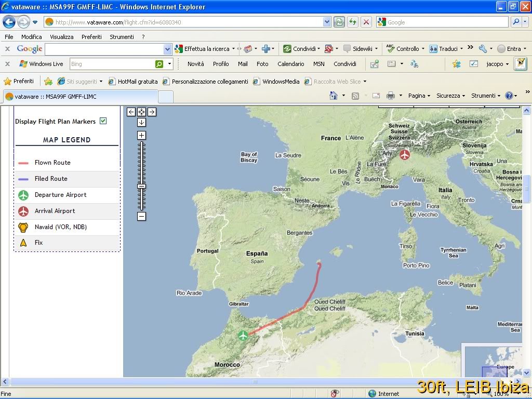Toggle the Display Flight Plan Markers checkbox
The image size is (532, 399).
pos(103,121)
